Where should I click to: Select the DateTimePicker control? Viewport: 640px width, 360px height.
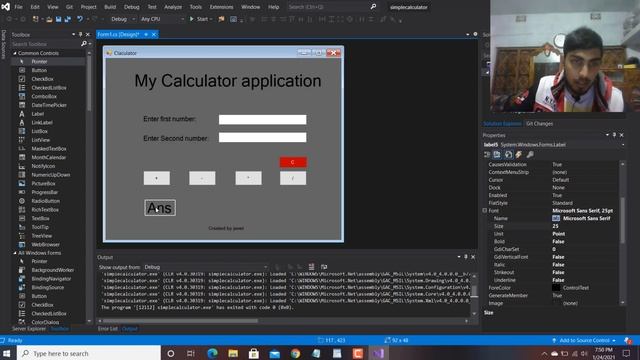point(49,105)
